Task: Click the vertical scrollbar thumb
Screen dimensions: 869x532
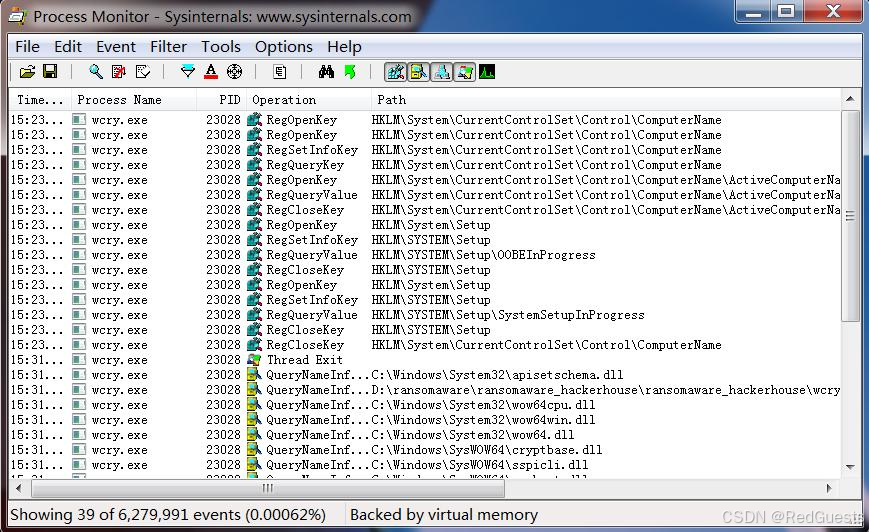Action: click(850, 216)
